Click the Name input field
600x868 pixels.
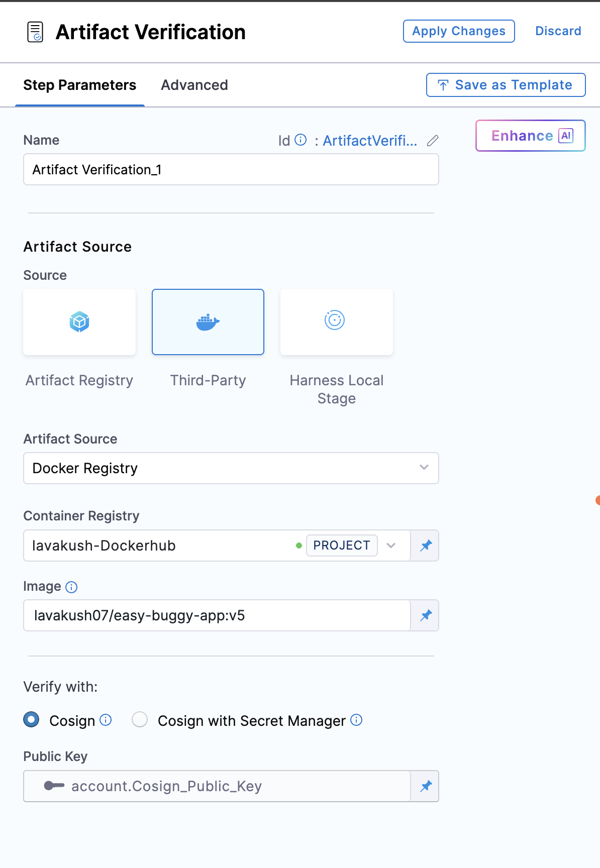(x=231, y=170)
